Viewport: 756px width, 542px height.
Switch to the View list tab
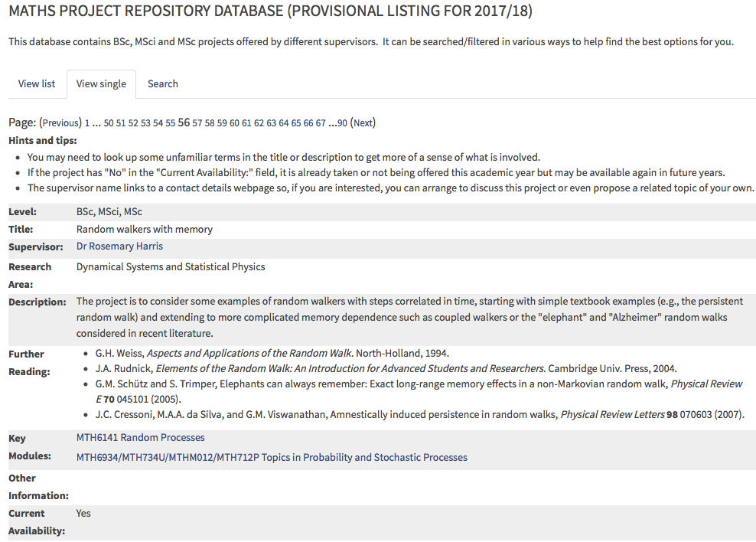[x=37, y=83]
